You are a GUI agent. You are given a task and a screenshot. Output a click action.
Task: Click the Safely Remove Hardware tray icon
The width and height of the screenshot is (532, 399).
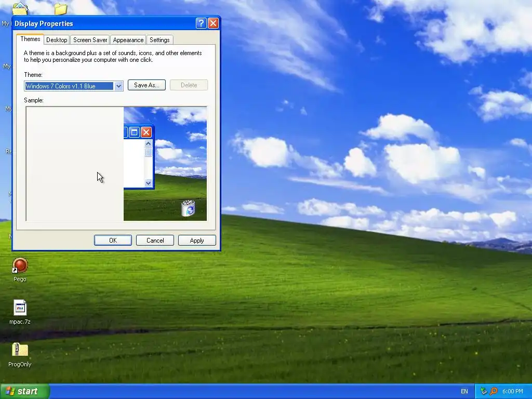coord(484,391)
